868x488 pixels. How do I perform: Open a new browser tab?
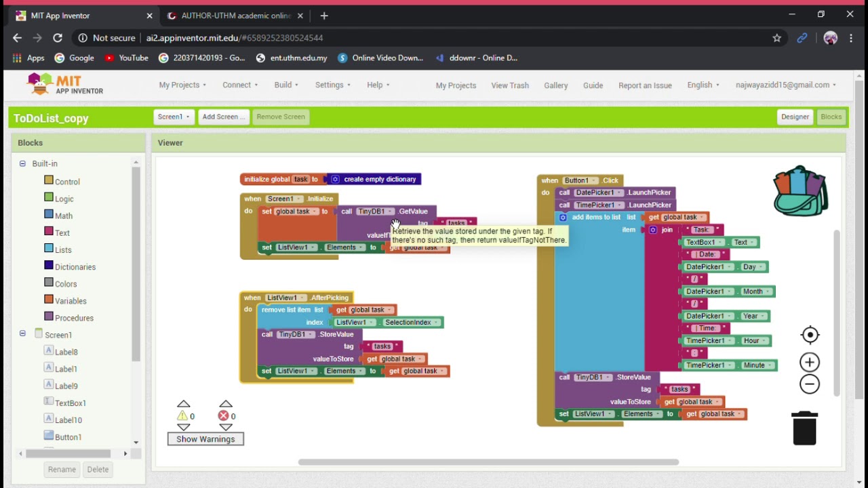click(x=324, y=15)
